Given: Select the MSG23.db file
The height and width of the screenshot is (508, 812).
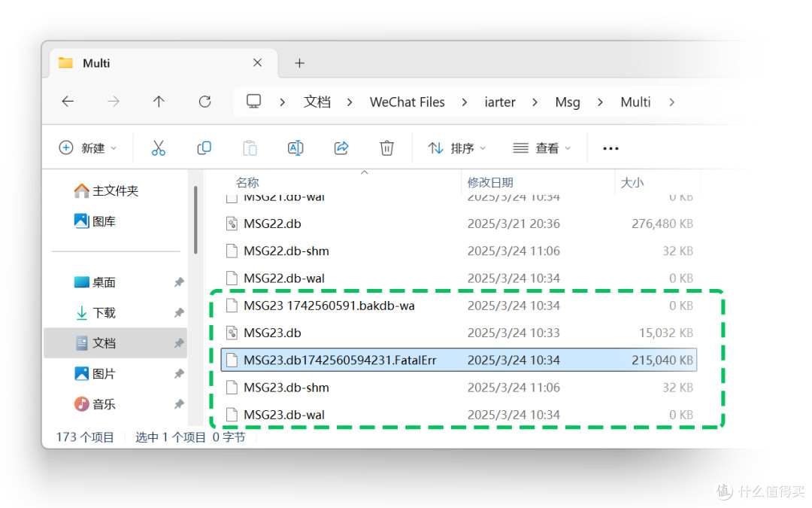Looking at the screenshot, I should [x=272, y=333].
